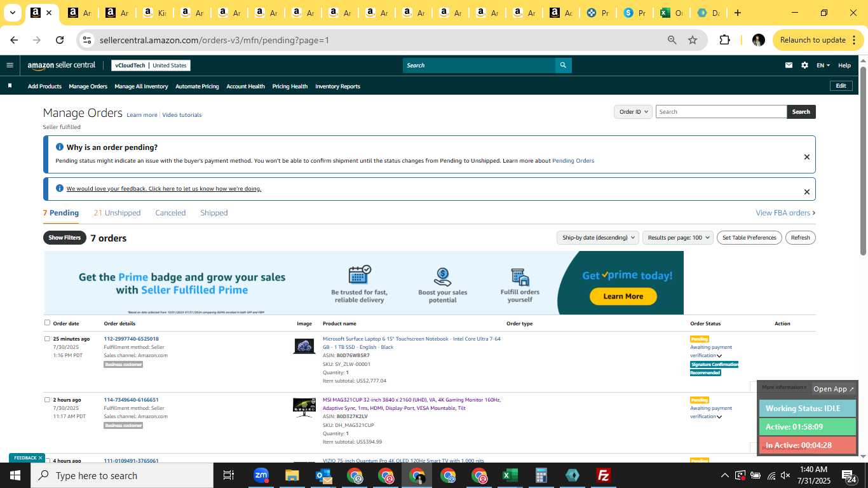Open the messages envelope icon
The image size is (868, 488).
click(789, 65)
